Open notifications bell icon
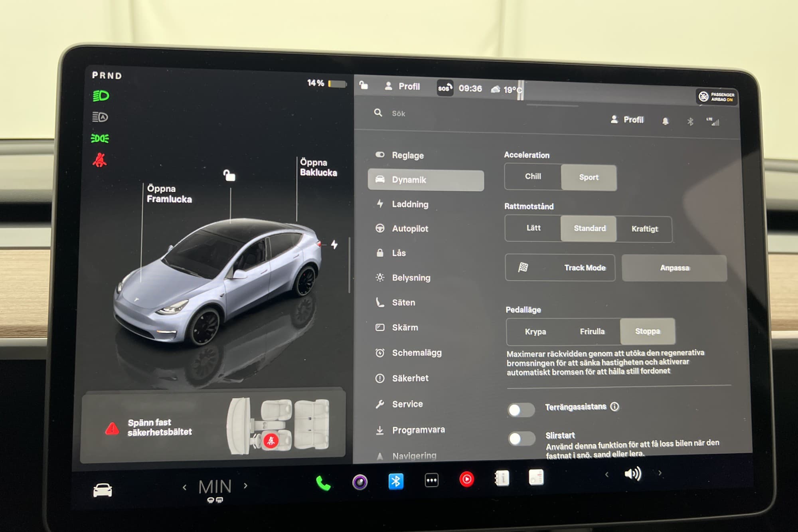This screenshot has width=798, height=532. click(665, 121)
